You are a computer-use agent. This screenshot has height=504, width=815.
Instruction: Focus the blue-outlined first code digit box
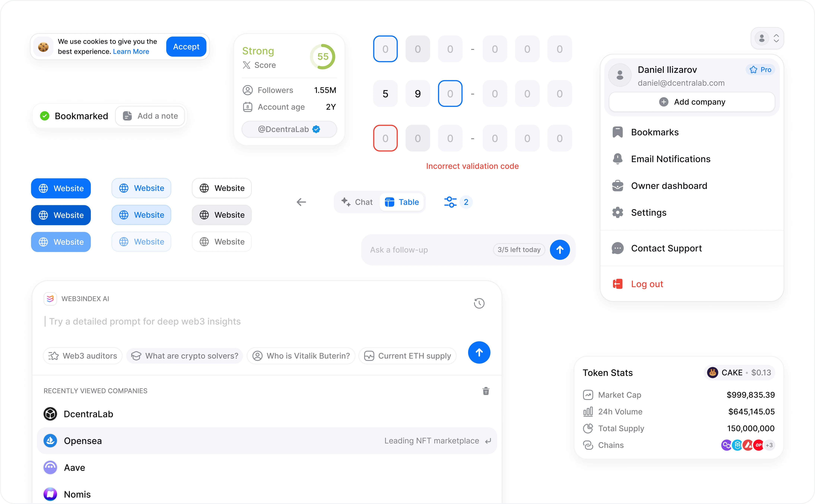point(385,49)
